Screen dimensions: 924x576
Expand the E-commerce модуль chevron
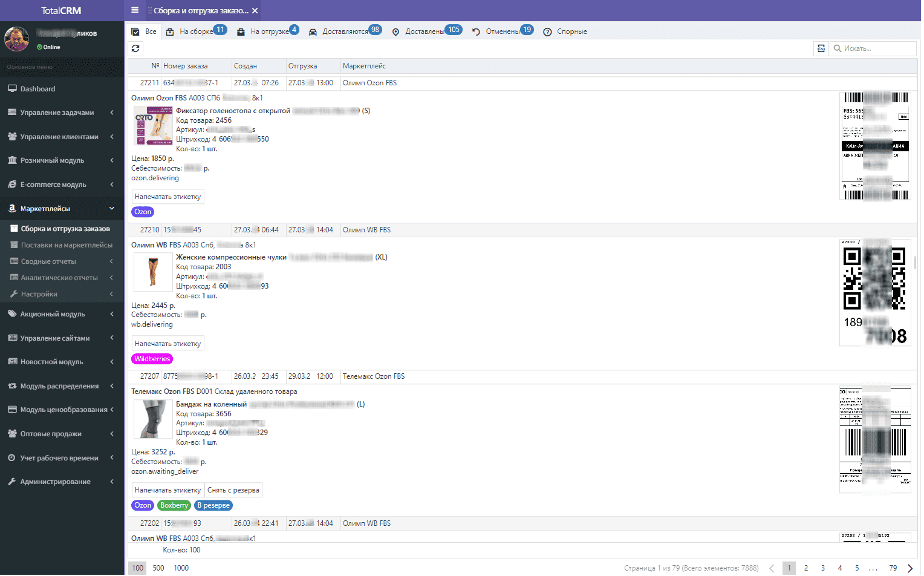(x=112, y=185)
